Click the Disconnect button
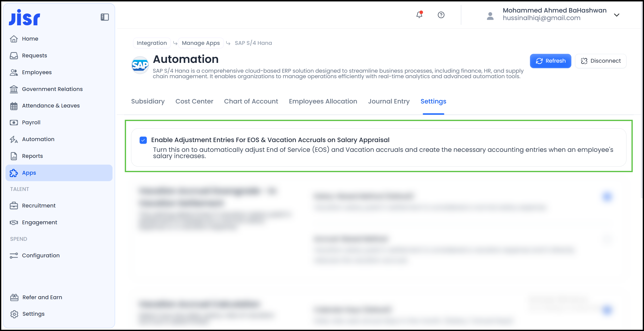 (x=601, y=61)
